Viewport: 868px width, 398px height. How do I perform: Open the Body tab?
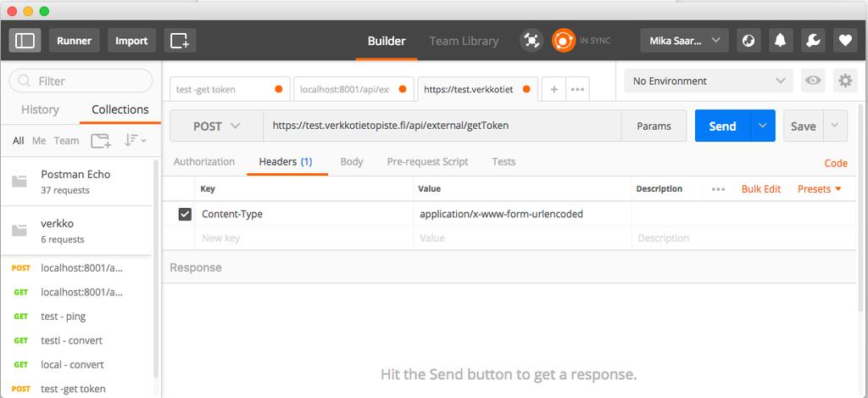[352, 162]
